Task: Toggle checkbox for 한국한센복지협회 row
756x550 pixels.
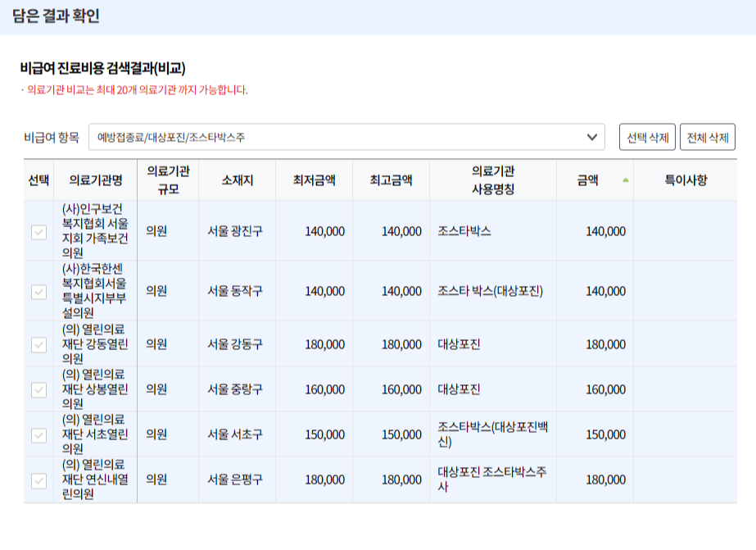Action: [x=37, y=291]
